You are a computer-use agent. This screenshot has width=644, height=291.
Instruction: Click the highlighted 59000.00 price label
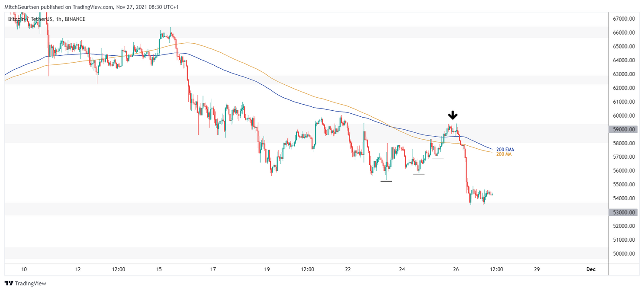[624, 129]
